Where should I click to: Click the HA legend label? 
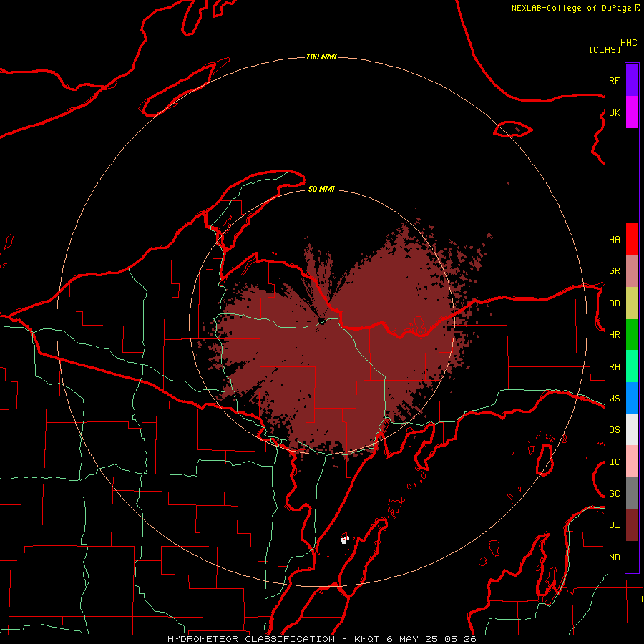coord(614,240)
